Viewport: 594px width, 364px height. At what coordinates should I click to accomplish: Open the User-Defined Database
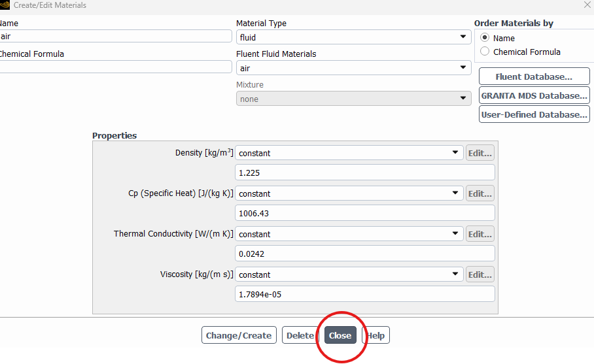pyautogui.click(x=534, y=114)
